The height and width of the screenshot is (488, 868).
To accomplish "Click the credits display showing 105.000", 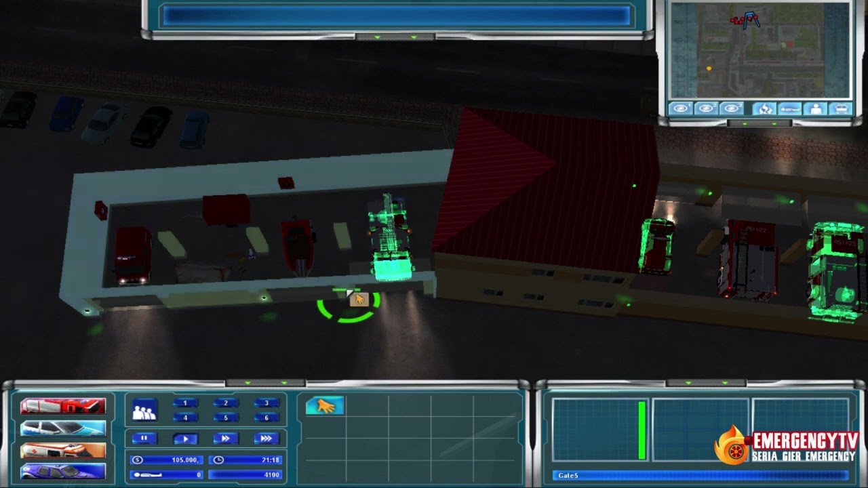I will (x=167, y=460).
